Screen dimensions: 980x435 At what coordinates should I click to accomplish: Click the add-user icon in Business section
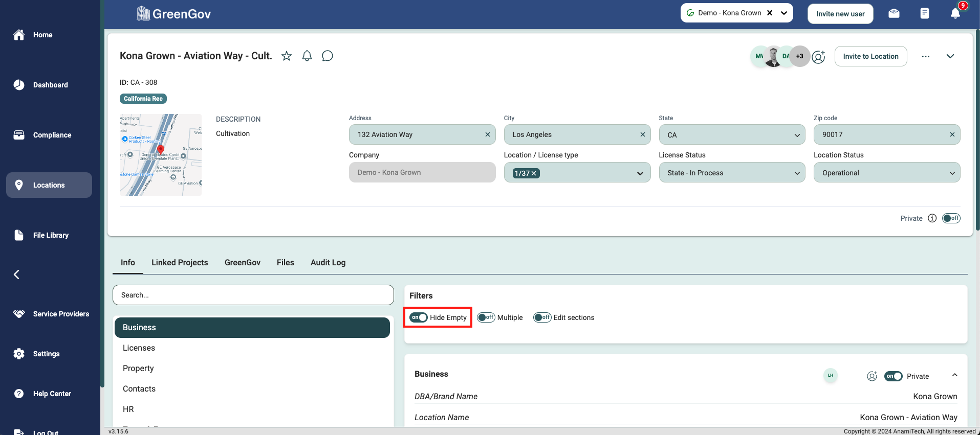tap(872, 376)
